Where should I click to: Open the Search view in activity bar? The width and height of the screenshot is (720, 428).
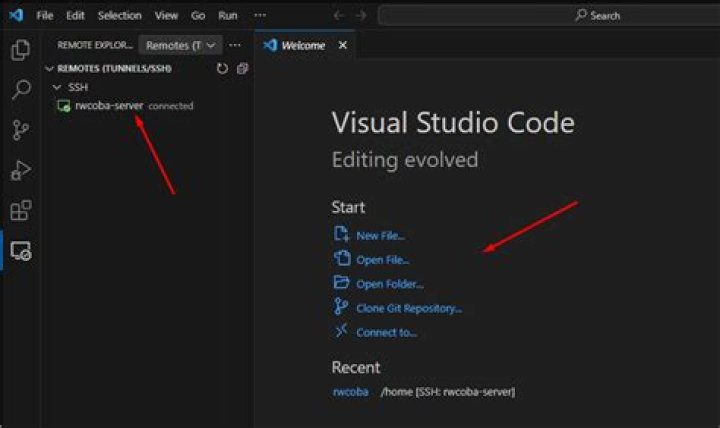(21, 89)
